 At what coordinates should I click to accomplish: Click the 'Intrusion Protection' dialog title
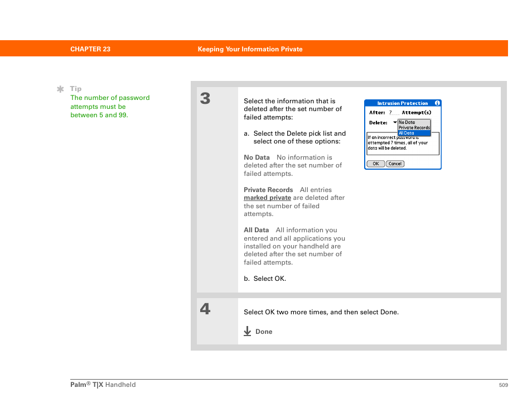pyautogui.click(x=403, y=103)
